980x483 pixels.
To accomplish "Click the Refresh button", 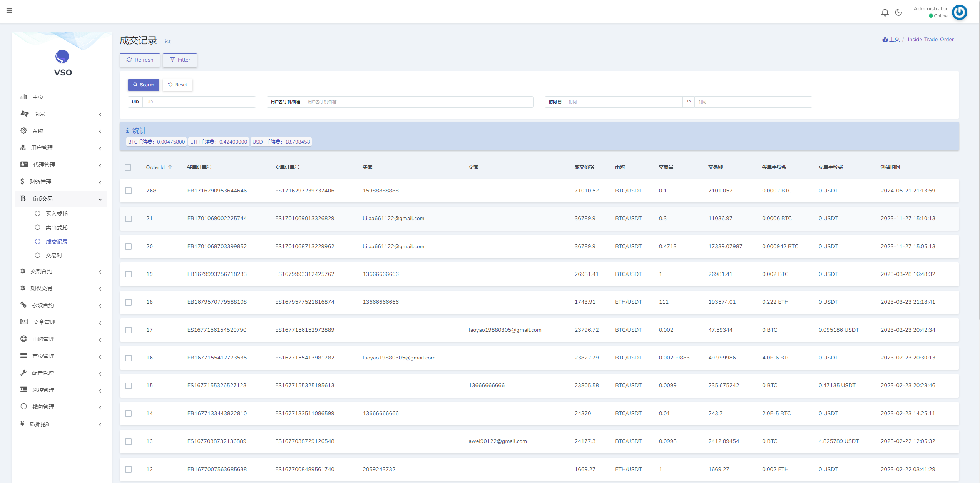I will 140,59.
